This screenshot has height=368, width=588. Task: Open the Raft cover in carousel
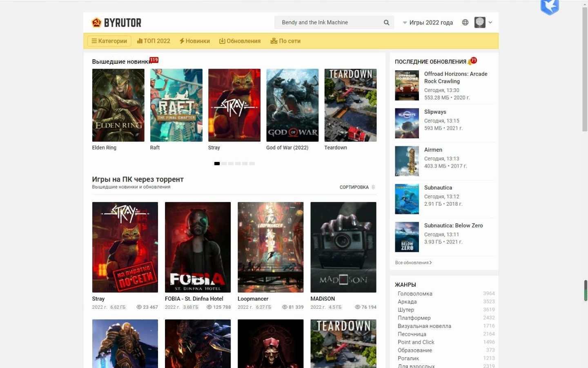[x=176, y=105]
